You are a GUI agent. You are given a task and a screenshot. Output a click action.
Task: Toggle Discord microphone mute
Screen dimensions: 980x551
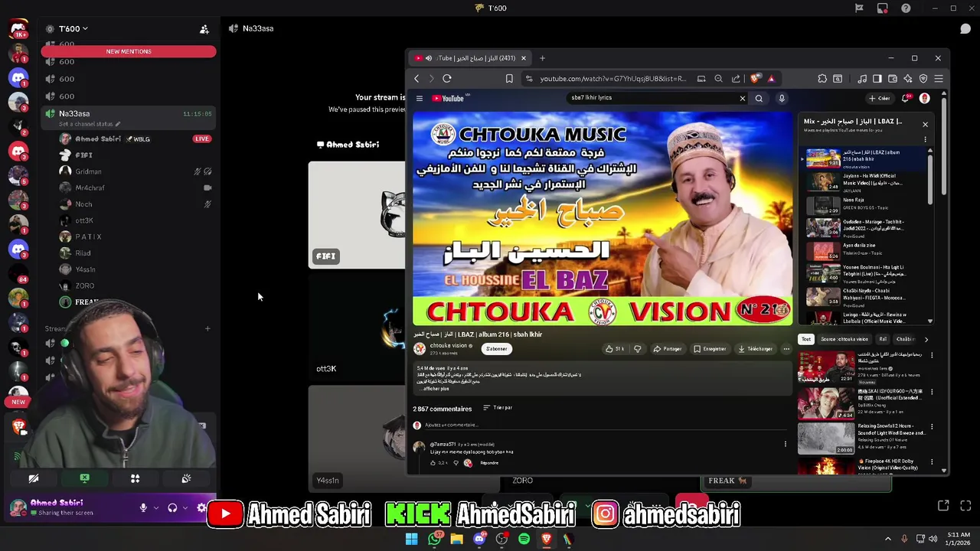click(x=143, y=507)
